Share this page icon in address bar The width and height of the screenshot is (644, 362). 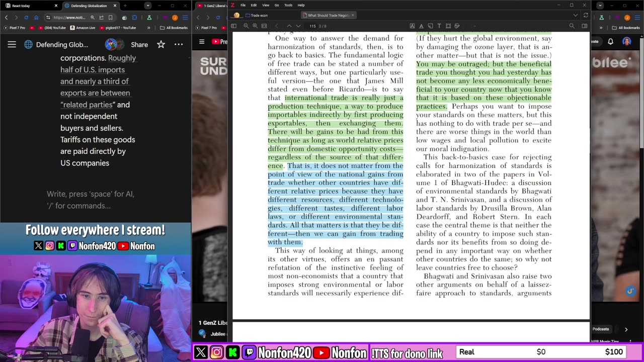click(102, 18)
